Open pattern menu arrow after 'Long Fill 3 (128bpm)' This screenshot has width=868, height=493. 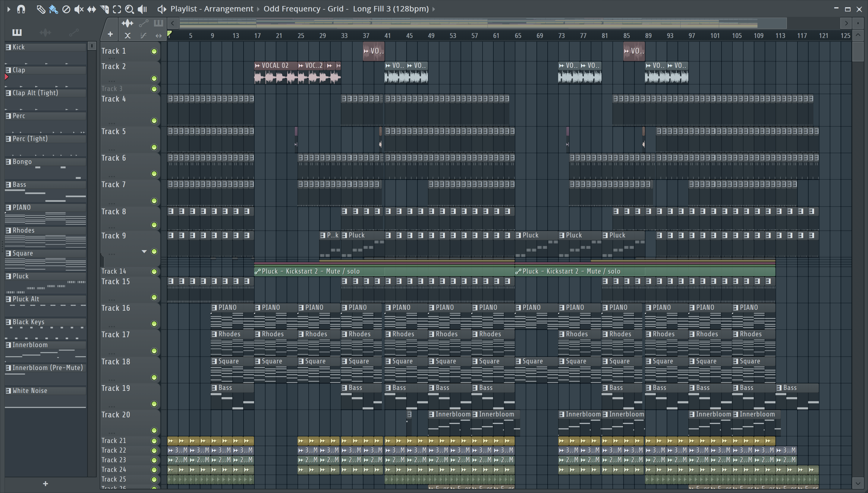click(433, 9)
